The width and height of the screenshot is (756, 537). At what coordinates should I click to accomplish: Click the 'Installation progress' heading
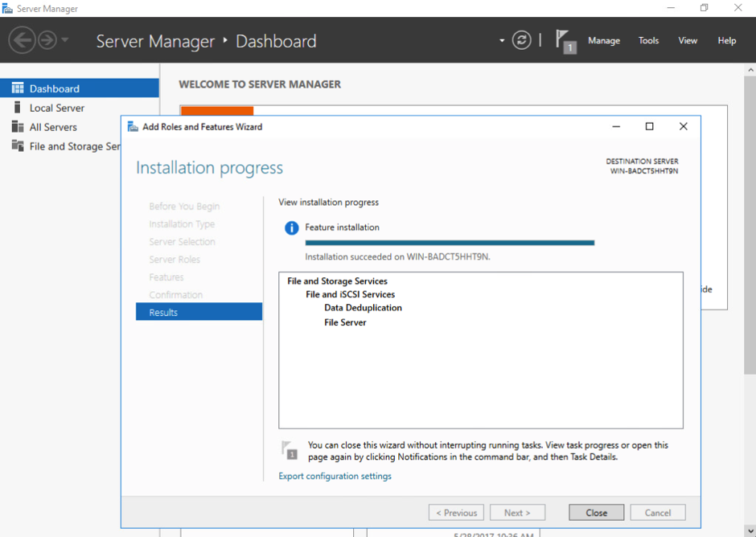209,168
